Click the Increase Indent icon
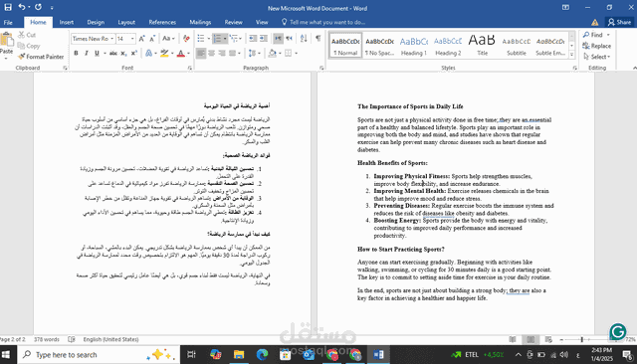The image size is (637, 364). pyautogui.click(x=264, y=38)
